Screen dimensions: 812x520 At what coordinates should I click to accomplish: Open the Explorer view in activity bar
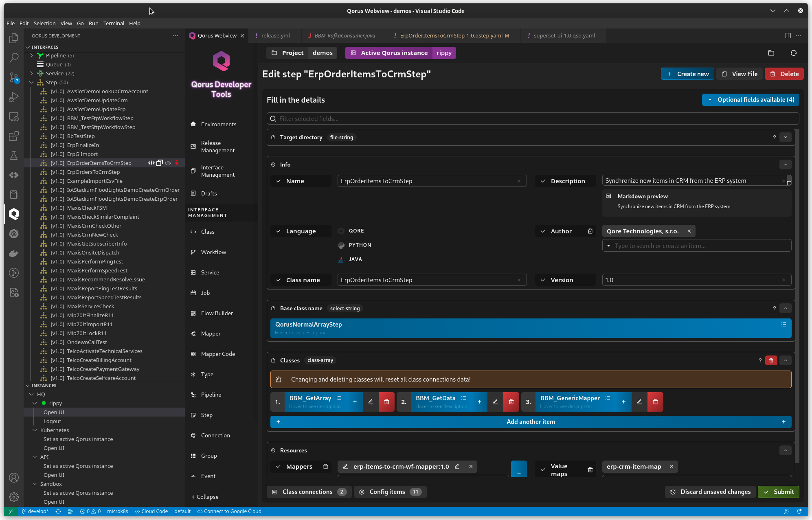(14, 38)
